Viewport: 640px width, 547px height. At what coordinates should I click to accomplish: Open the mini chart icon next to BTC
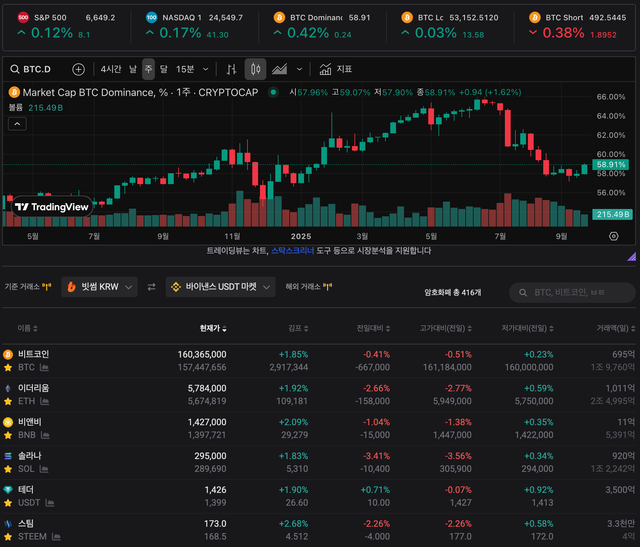click(x=44, y=368)
